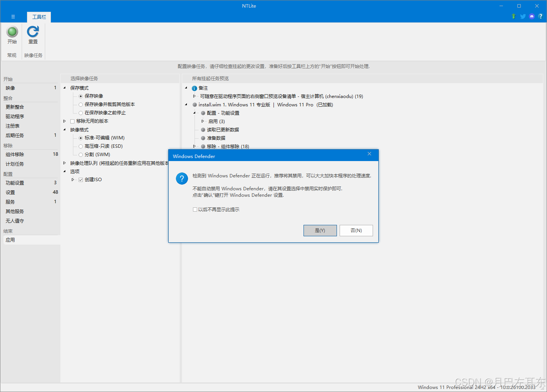Click the green update arrow icon

514,16
